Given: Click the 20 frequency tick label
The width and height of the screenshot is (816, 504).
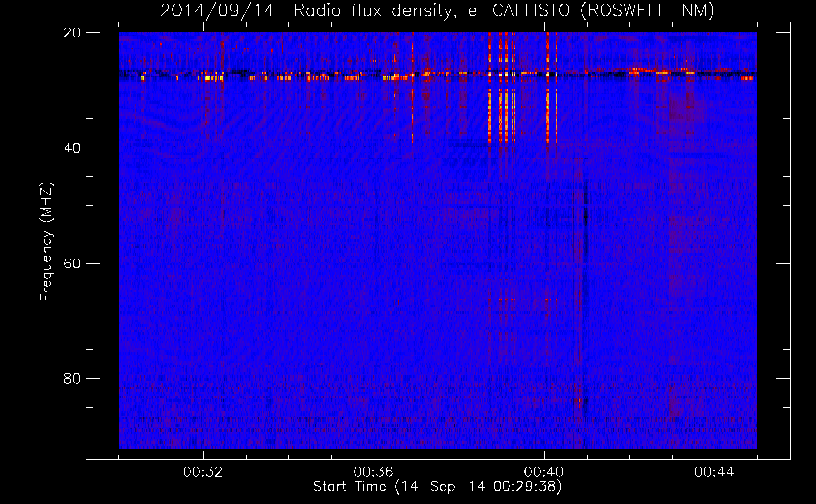Looking at the screenshot, I should click(x=72, y=33).
